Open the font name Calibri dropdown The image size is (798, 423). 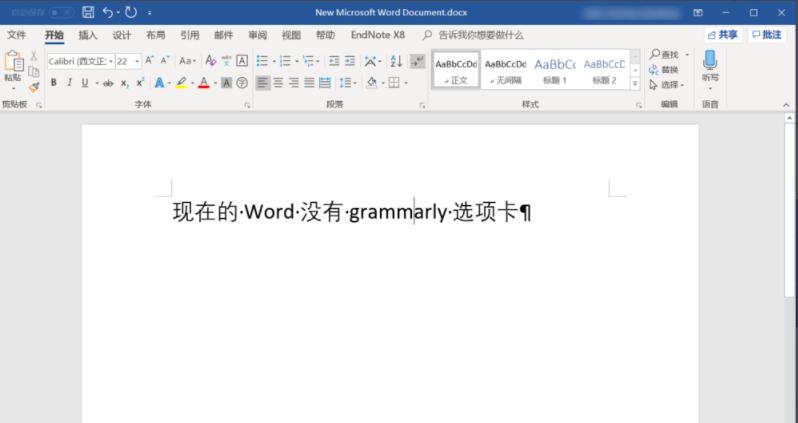tap(111, 61)
